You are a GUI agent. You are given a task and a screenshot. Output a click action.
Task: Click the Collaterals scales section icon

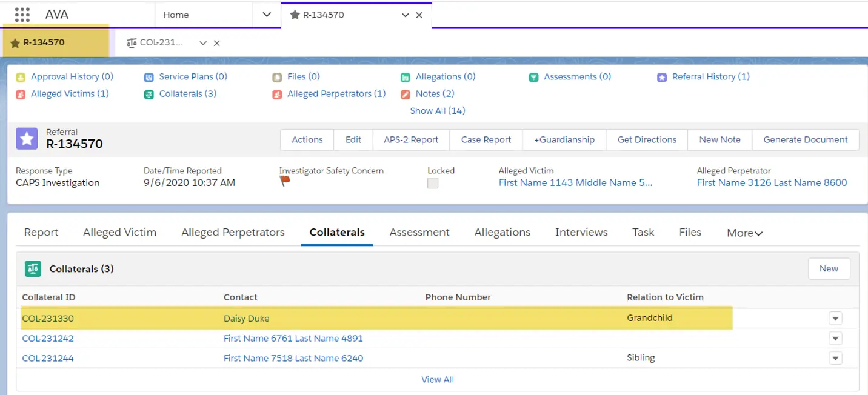coord(33,269)
